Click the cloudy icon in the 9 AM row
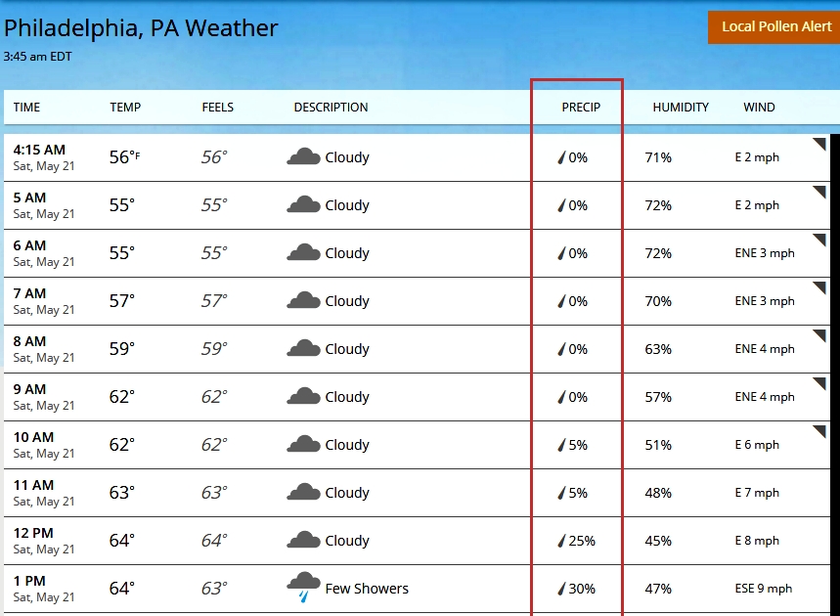840x616 pixels. click(303, 396)
